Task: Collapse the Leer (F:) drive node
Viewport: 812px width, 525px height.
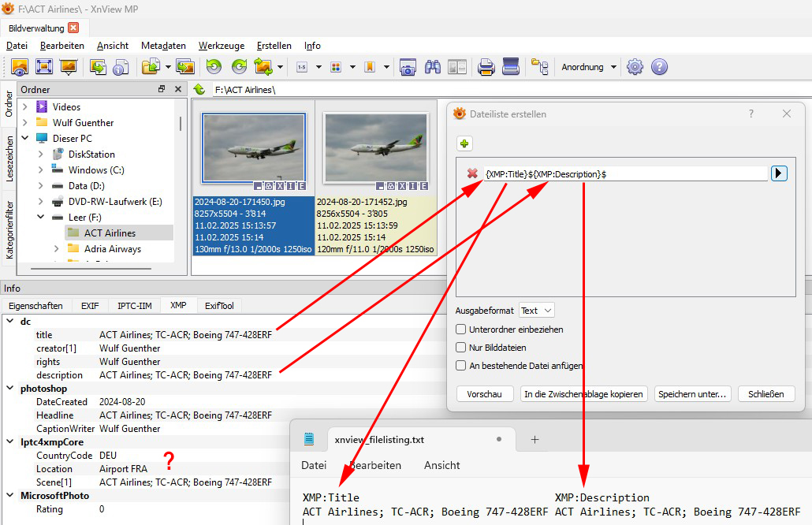Action: 41,217
